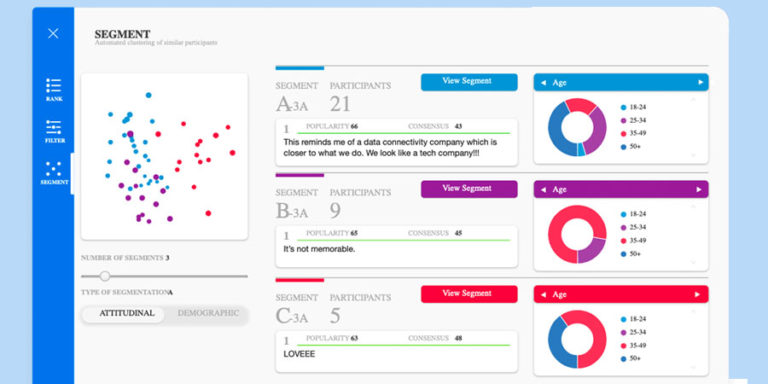Click segment B donut chart
The height and width of the screenshot is (384, 768).
click(577, 234)
